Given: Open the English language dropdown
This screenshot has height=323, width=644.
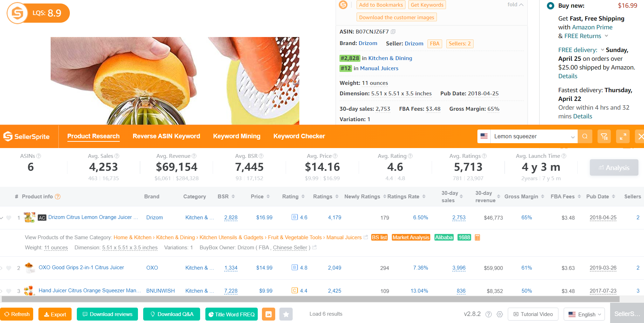Looking at the screenshot, I should click(x=584, y=314).
